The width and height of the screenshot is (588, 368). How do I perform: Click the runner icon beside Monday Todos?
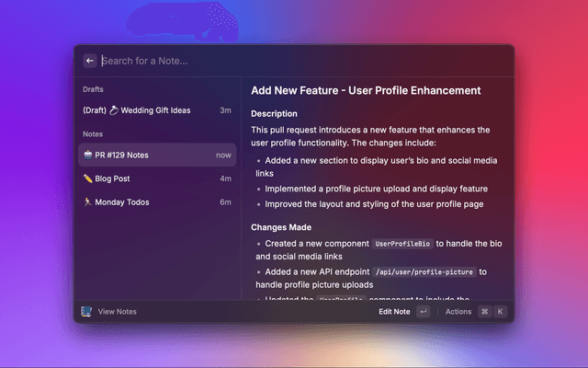click(87, 202)
